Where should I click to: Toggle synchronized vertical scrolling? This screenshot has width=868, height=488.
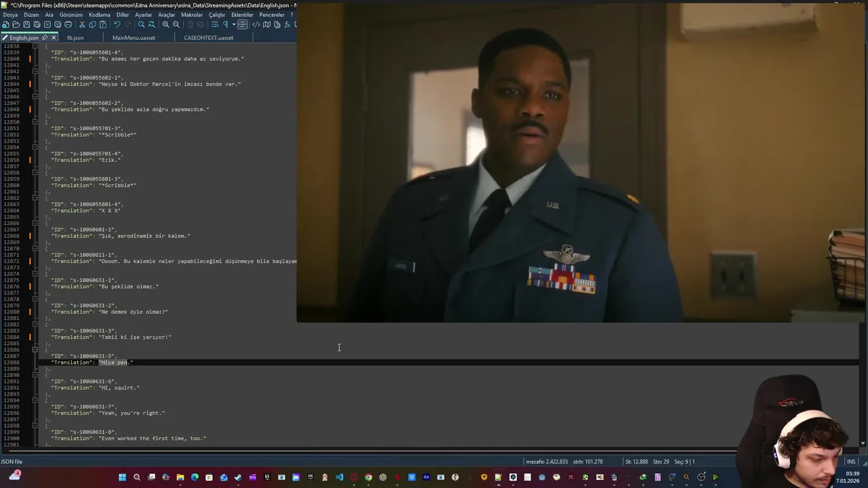pos(191,24)
